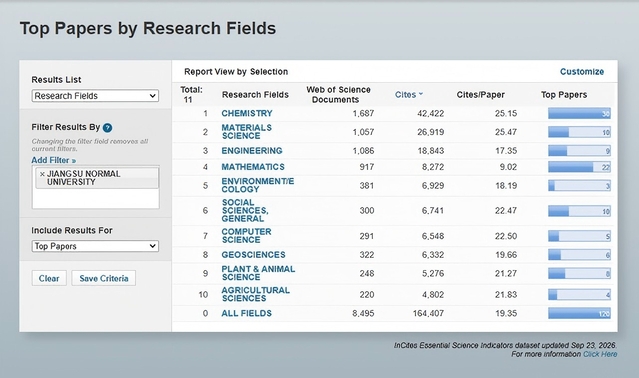The width and height of the screenshot is (639, 378).
Task: Click the Filter Results By help icon
Action: [x=107, y=127]
